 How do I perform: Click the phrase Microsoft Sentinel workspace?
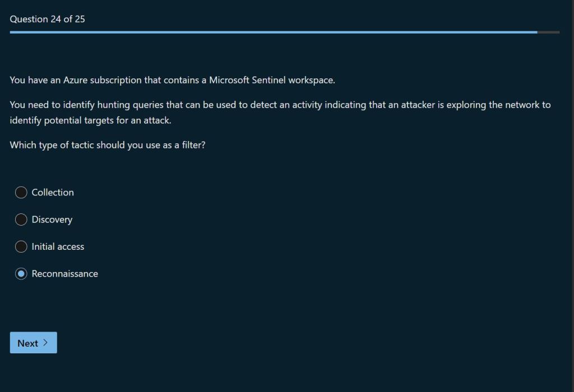(x=272, y=80)
